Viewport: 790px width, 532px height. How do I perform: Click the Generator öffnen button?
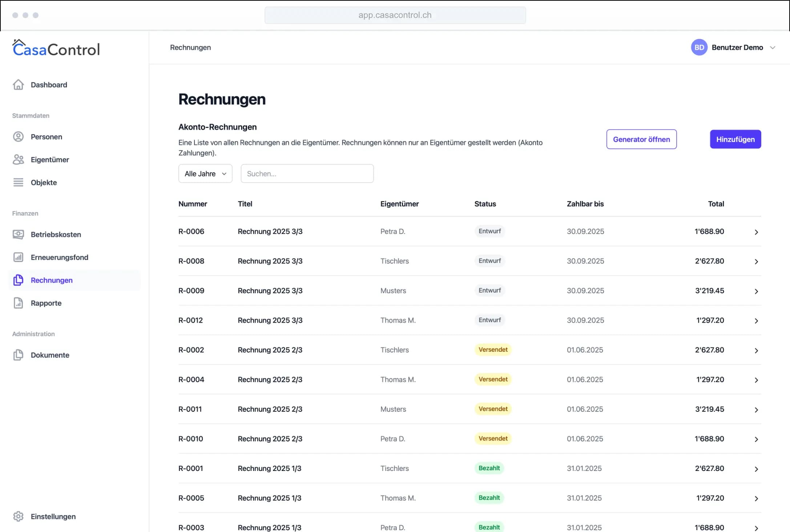tap(641, 139)
